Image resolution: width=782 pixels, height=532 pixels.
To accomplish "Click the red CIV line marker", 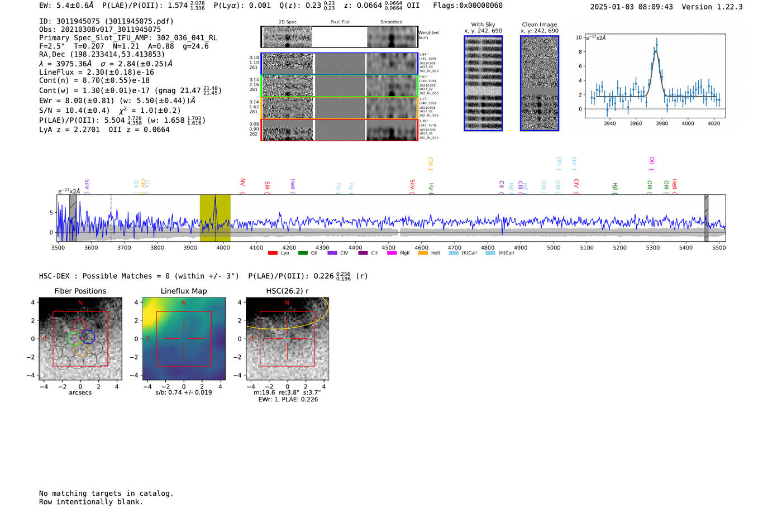I will 576,186.
